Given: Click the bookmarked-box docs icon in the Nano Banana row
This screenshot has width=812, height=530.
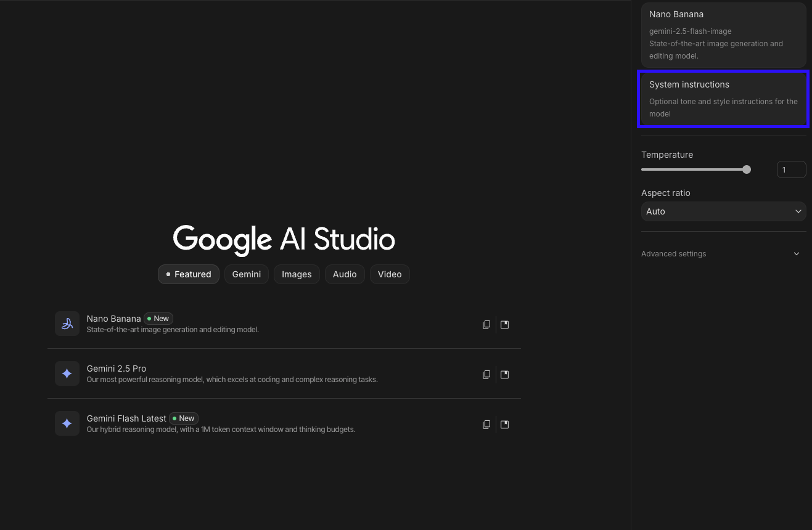Looking at the screenshot, I should click(505, 325).
